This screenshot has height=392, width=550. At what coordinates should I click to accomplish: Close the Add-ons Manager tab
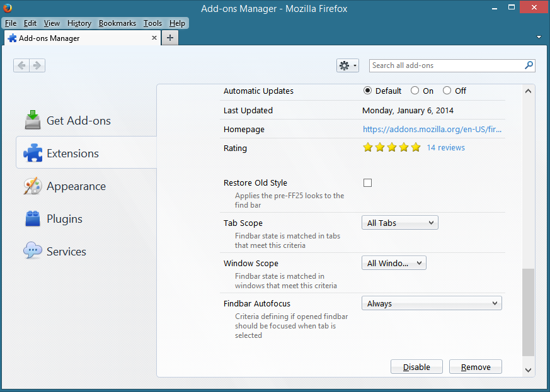[x=154, y=38]
